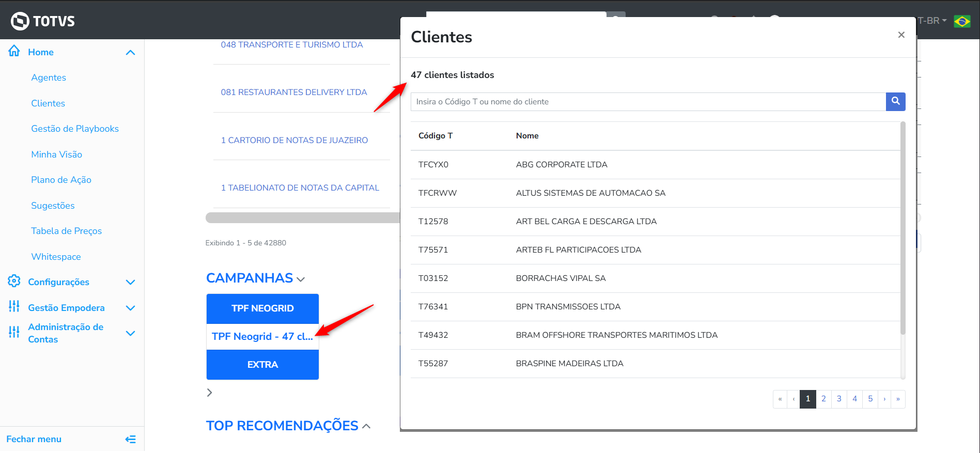Expand the Gestão Empodera section chevron
Image resolution: width=980 pixels, height=453 pixels.
pyautogui.click(x=130, y=308)
